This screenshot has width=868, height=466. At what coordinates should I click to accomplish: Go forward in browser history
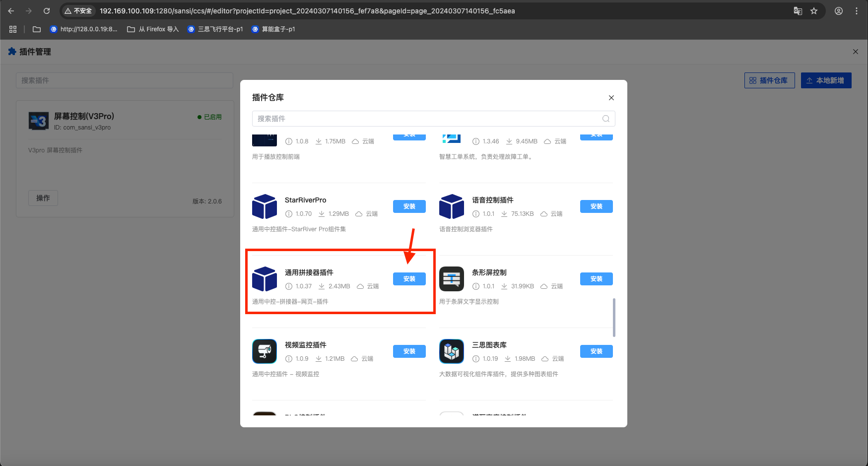coord(29,11)
